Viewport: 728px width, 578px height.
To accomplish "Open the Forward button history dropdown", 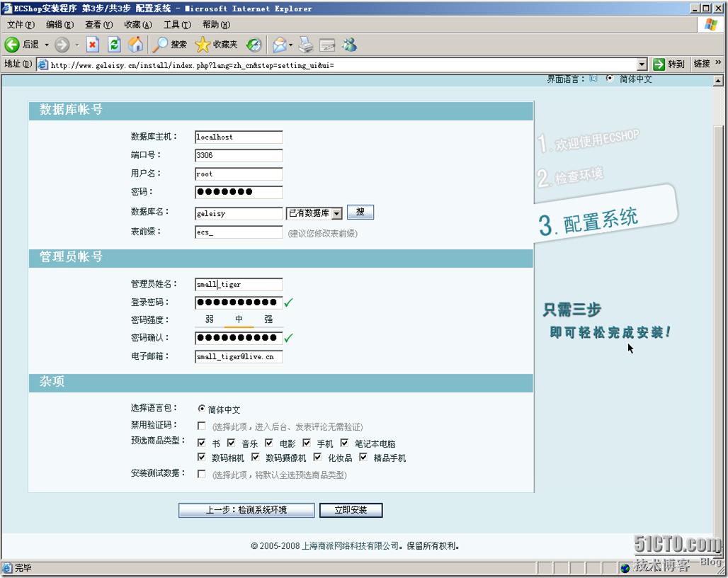I will (x=77, y=45).
